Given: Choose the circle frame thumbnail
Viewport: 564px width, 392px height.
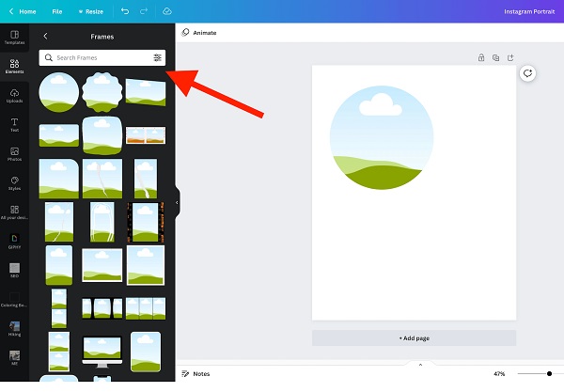Looking at the screenshot, I should pyautogui.click(x=59, y=92).
